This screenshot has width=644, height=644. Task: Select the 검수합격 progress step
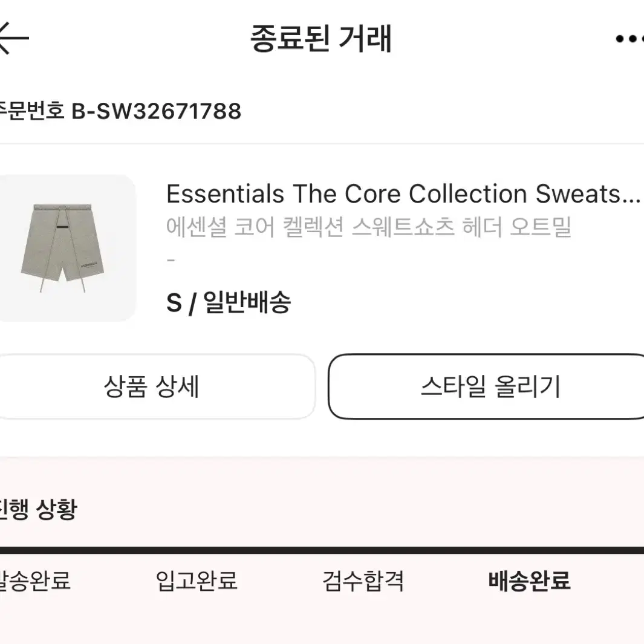coord(363,581)
